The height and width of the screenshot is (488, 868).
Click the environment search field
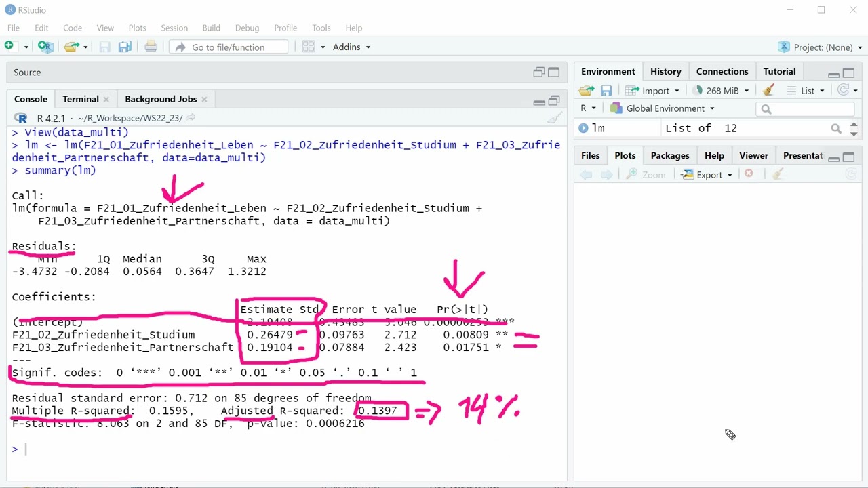(806, 109)
